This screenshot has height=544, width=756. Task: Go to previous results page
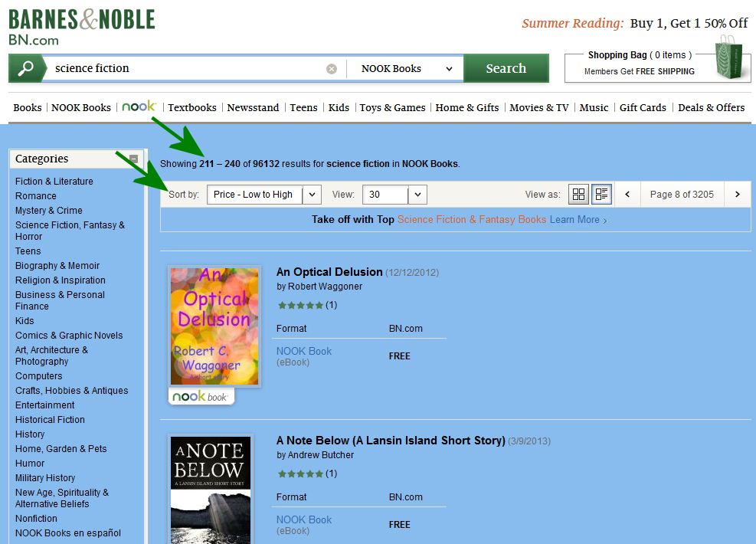pyautogui.click(x=627, y=195)
